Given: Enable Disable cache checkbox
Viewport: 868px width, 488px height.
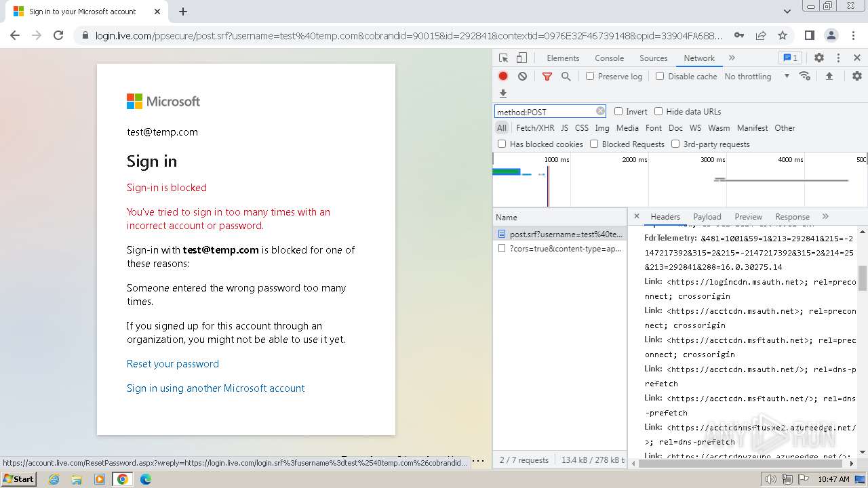Looking at the screenshot, I should 660,77.
